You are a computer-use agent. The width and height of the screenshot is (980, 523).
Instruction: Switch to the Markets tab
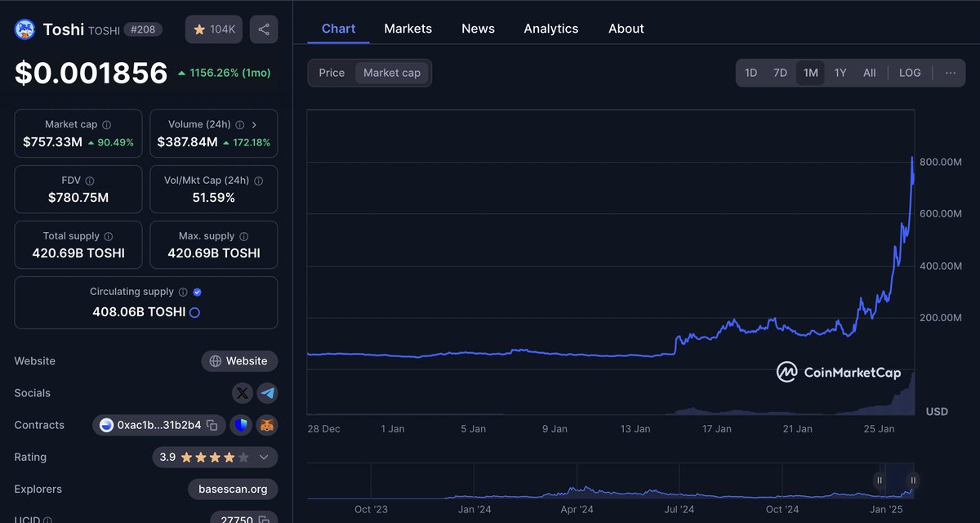click(408, 29)
